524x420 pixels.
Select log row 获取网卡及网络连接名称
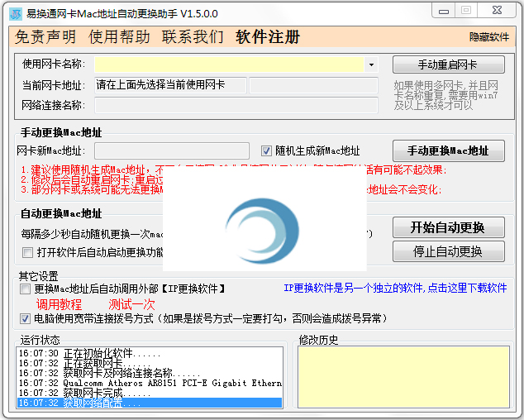[150, 373]
